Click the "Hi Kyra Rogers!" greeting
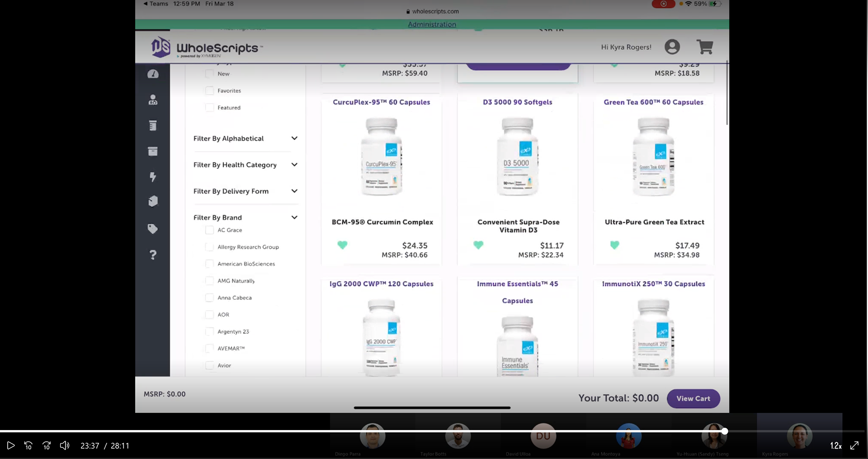Screen dimensions: 868x459 coord(626,47)
